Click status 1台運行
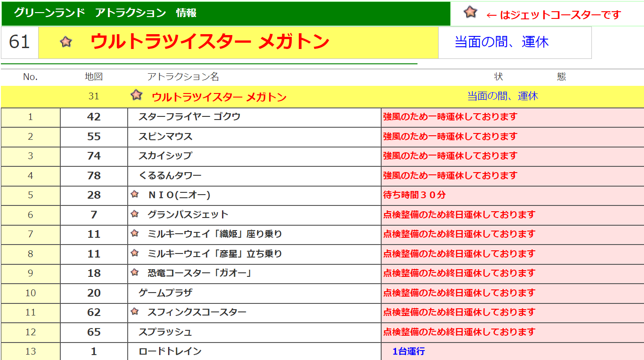This screenshot has width=644, height=360. point(409,351)
